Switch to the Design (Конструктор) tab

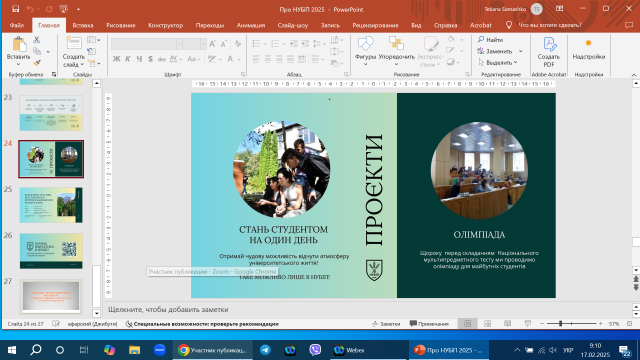[165, 25]
